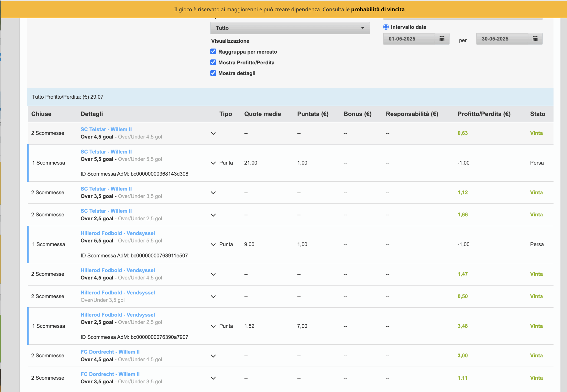Click Tutto Profitto/Perdita total 29,07

68,97
